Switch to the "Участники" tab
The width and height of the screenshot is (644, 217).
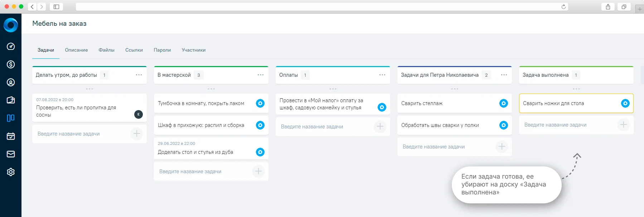click(x=194, y=50)
